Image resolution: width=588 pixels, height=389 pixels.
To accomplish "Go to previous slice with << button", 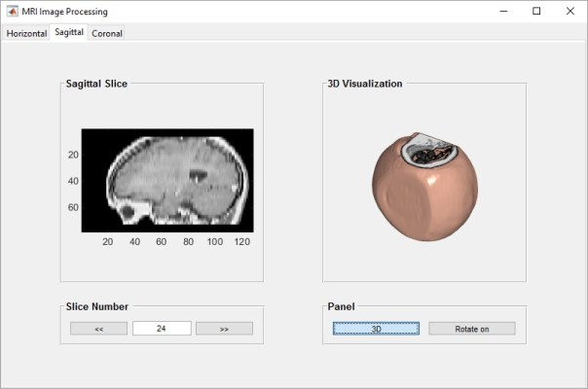I will tap(98, 329).
